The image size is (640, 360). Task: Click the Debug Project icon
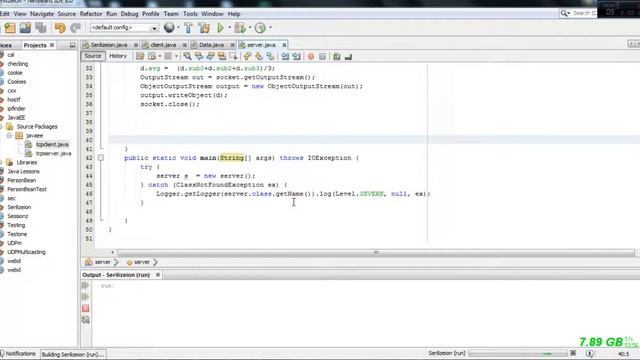[x=240, y=28]
